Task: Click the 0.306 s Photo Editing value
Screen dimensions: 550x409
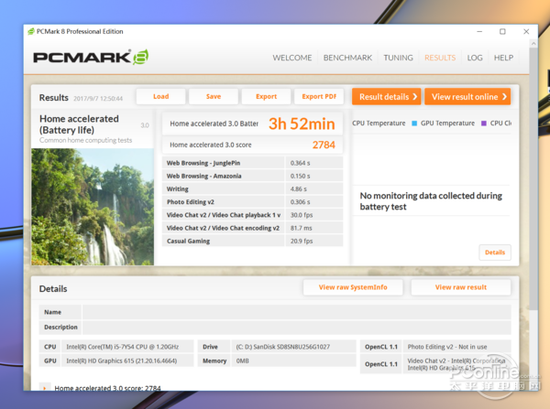Action: click(300, 202)
